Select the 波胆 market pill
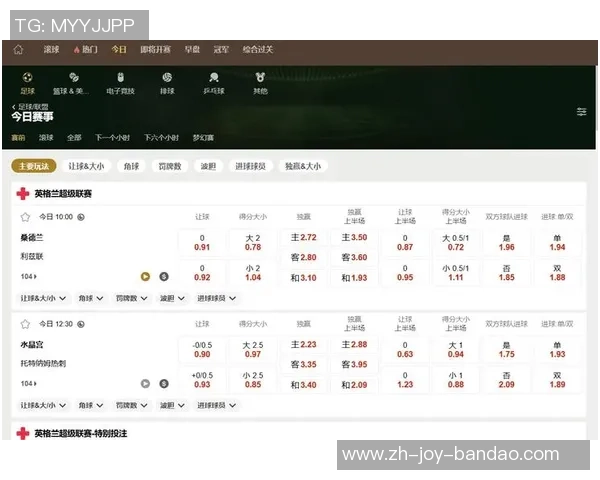600x480 pixels. click(x=209, y=166)
